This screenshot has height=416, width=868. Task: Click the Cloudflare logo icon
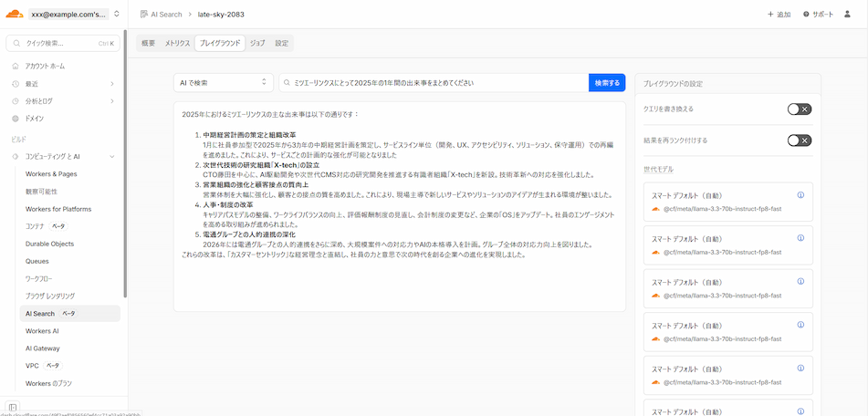16,14
